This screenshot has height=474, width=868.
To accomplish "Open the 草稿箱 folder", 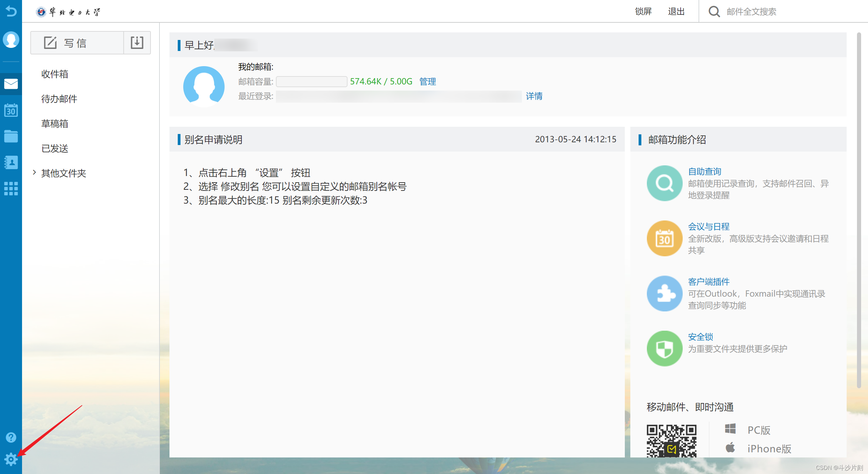I will click(54, 123).
